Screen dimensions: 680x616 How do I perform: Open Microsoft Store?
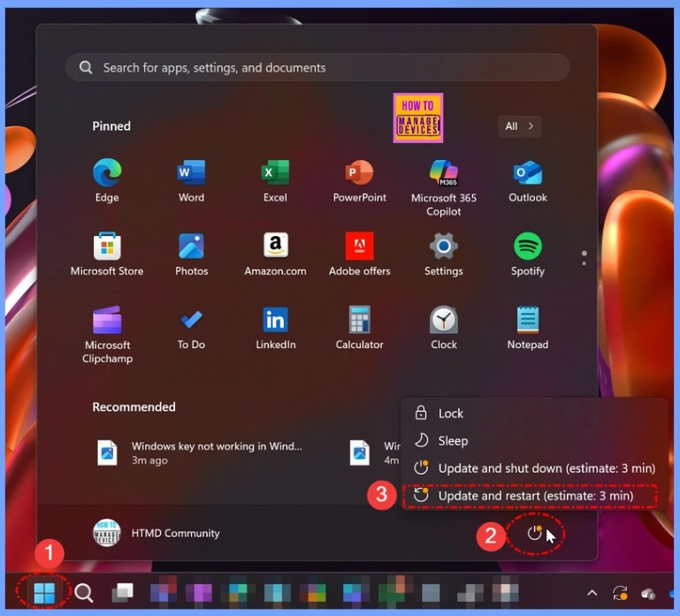click(x=107, y=254)
